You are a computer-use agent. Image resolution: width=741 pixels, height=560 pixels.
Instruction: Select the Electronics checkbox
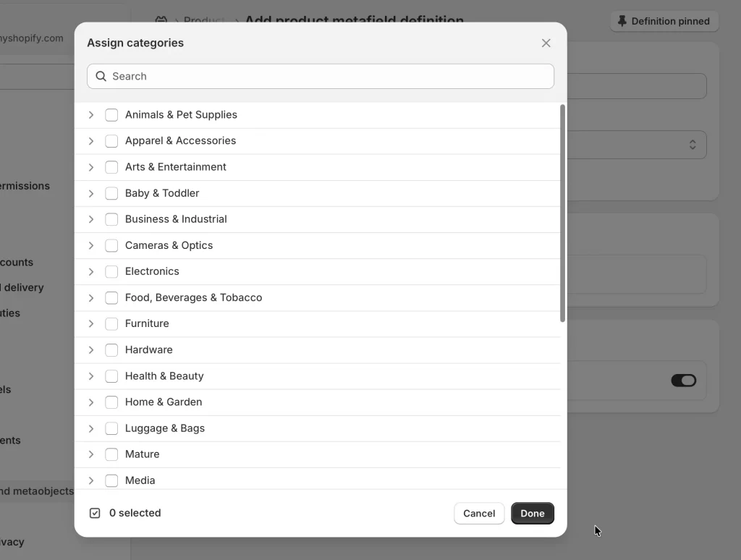pos(111,271)
